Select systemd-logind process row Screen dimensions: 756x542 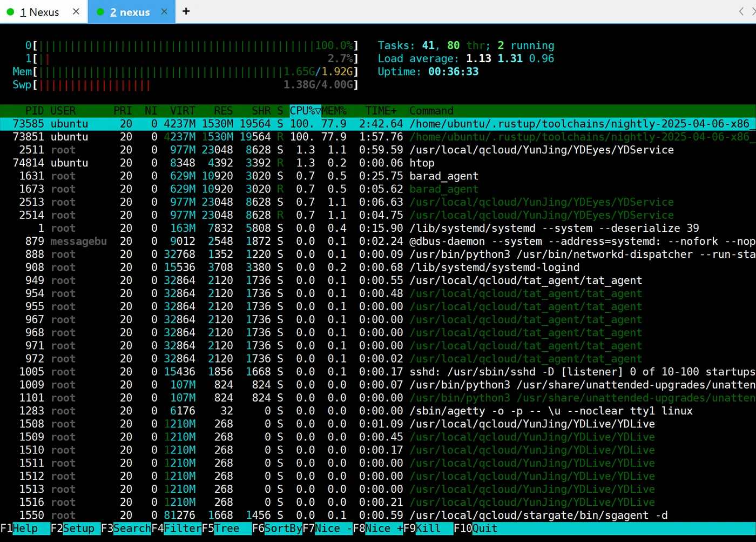click(x=378, y=267)
